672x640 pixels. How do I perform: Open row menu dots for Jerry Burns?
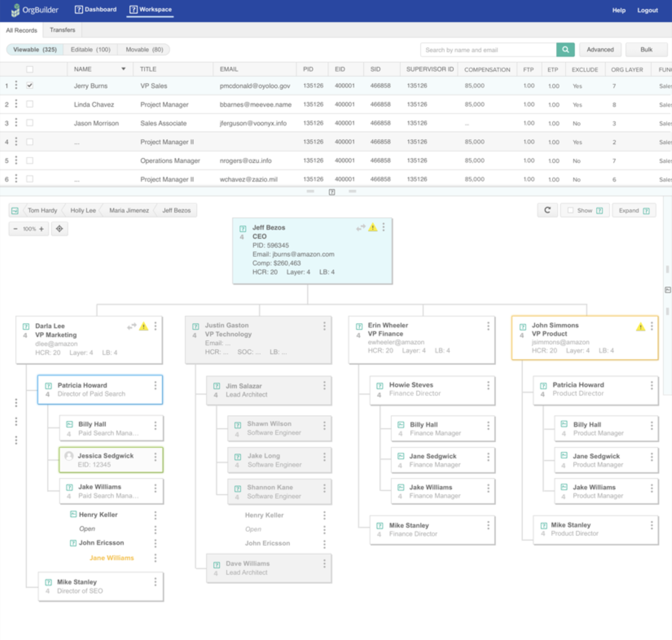point(16,85)
